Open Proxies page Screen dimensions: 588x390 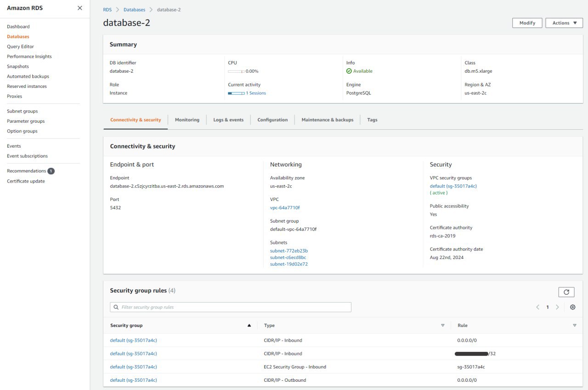click(x=14, y=96)
